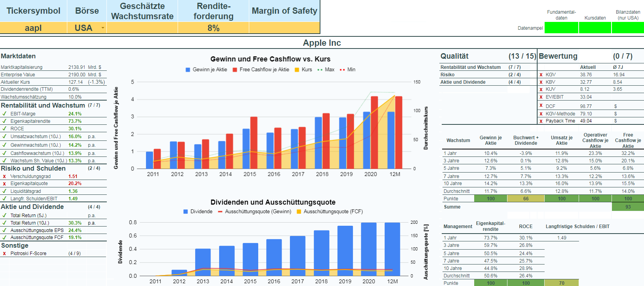
Task: Click the Ausschüttungsquote (Gewinn) red line legend marker
Action: 220,212
